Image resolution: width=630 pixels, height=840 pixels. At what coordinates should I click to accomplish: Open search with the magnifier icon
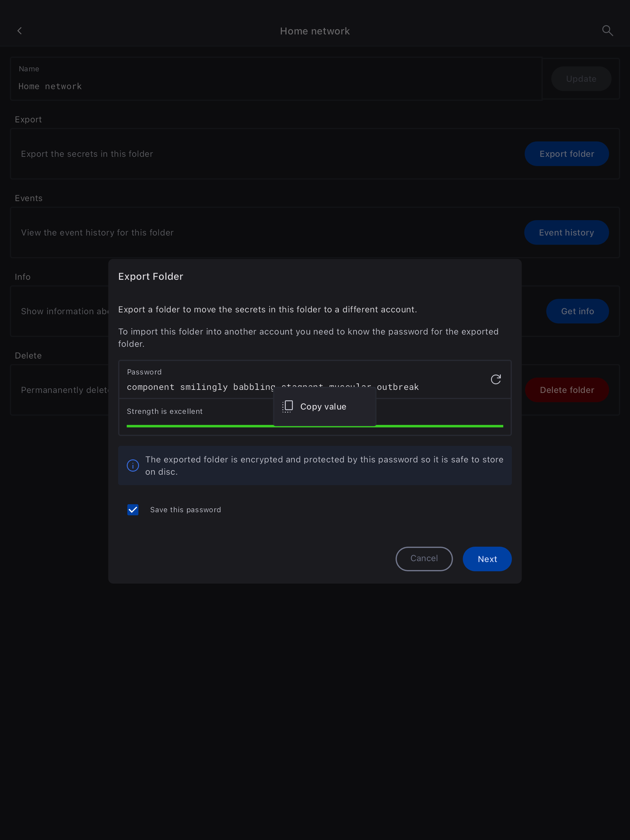[x=607, y=31]
